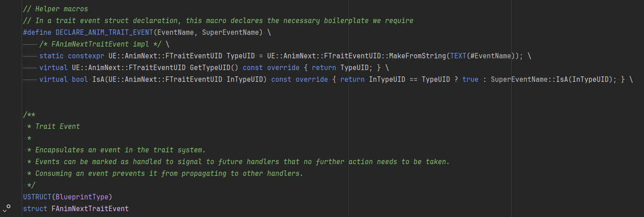Click the FAnimNextTraitEvent struct name
The height and width of the screenshot is (217, 644).
click(90, 209)
